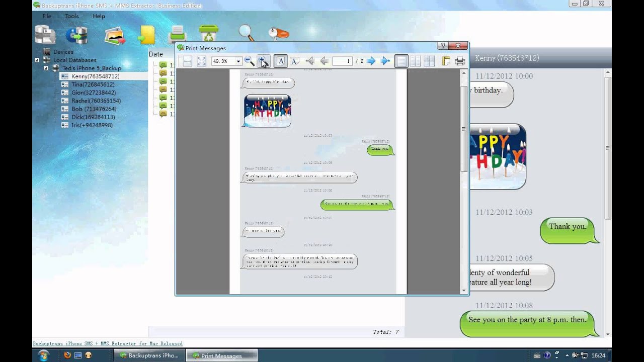This screenshot has height=362, width=644.
Task: Click the Restore database icon with green arrow
Action: [77, 35]
